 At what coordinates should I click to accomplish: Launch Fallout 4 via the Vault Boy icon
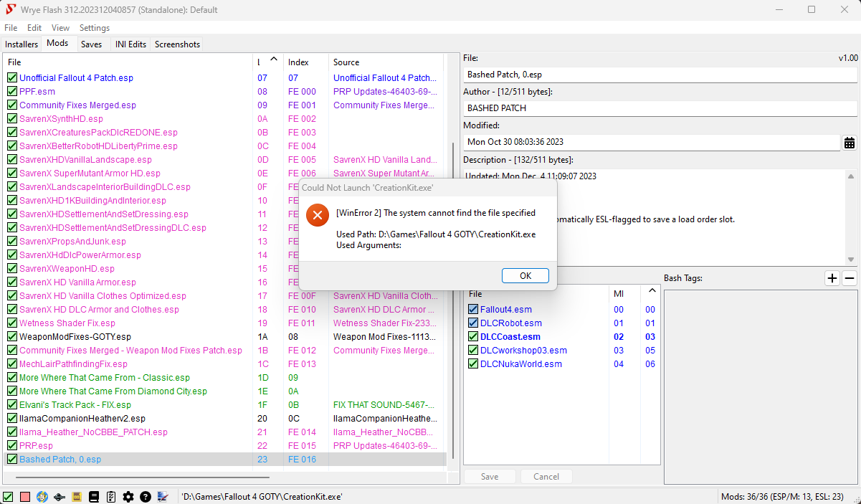pos(42,497)
